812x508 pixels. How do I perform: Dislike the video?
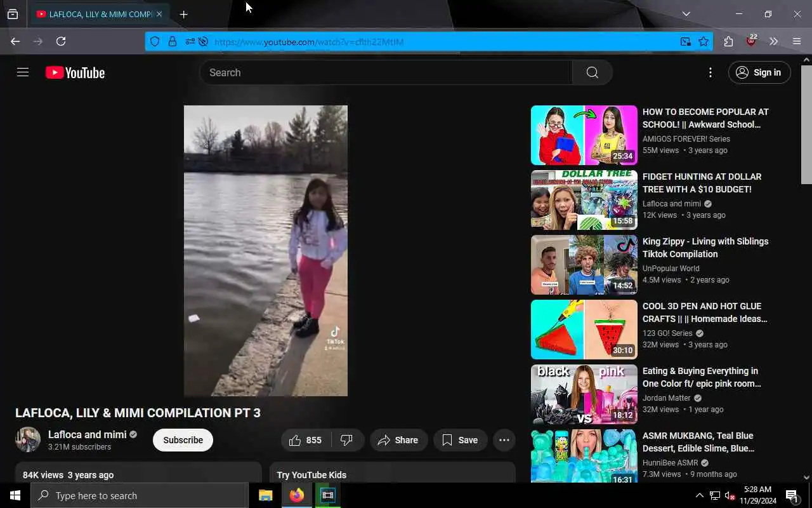(x=347, y=440)
